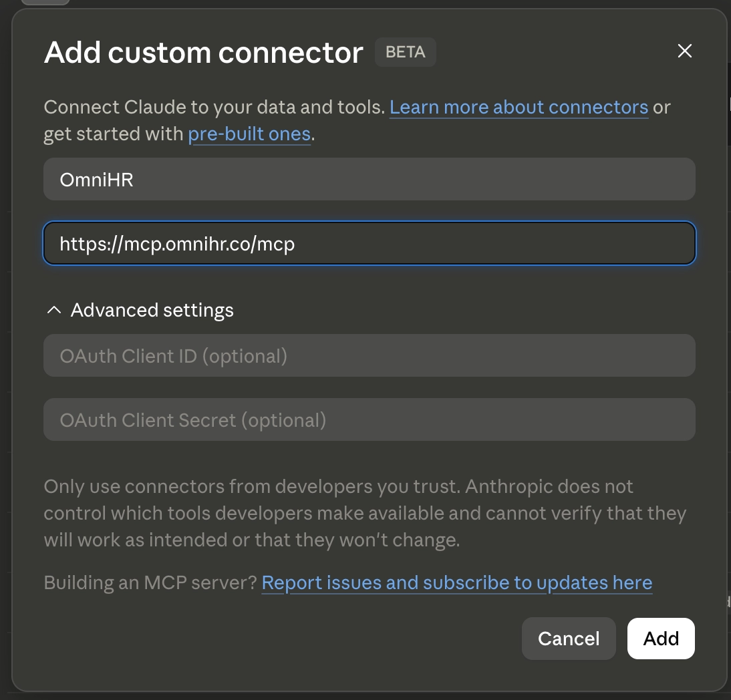Click the Connect Claude to your data text
Image resolution: width=731 pixels, height=700 pixels.
tap(214, 107)
